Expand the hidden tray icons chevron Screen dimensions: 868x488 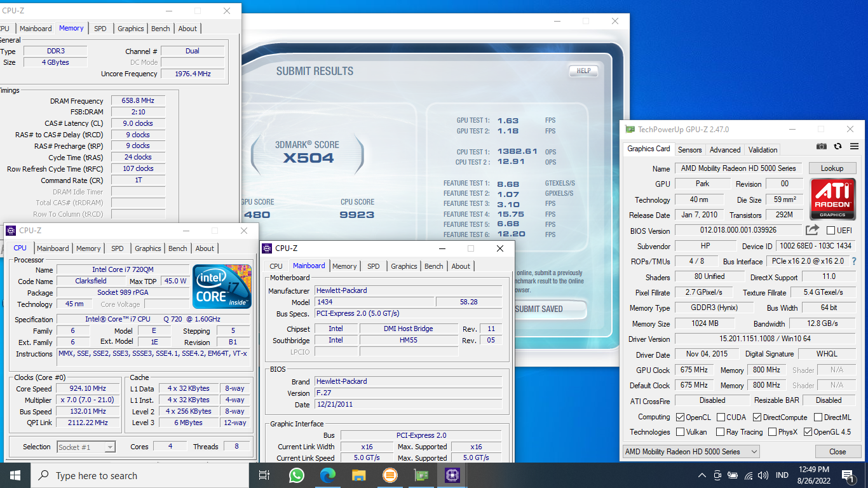702,475
